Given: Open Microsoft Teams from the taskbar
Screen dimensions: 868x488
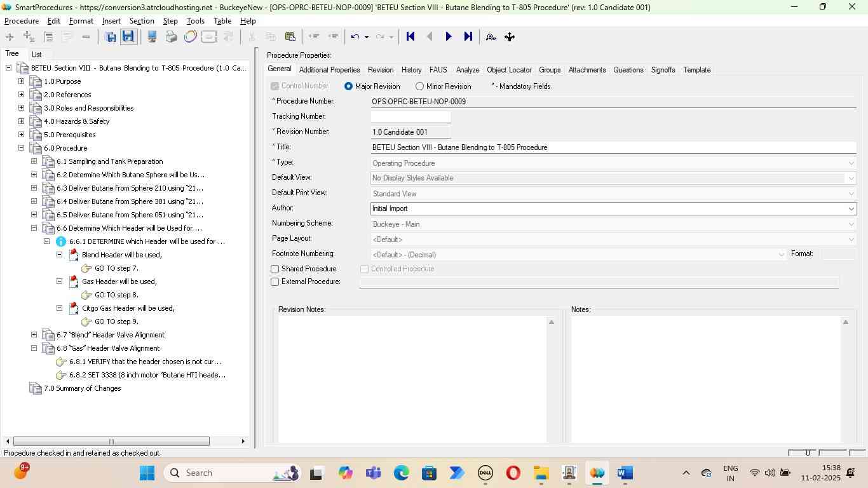Looking at the screenshot, I should 373,473.
